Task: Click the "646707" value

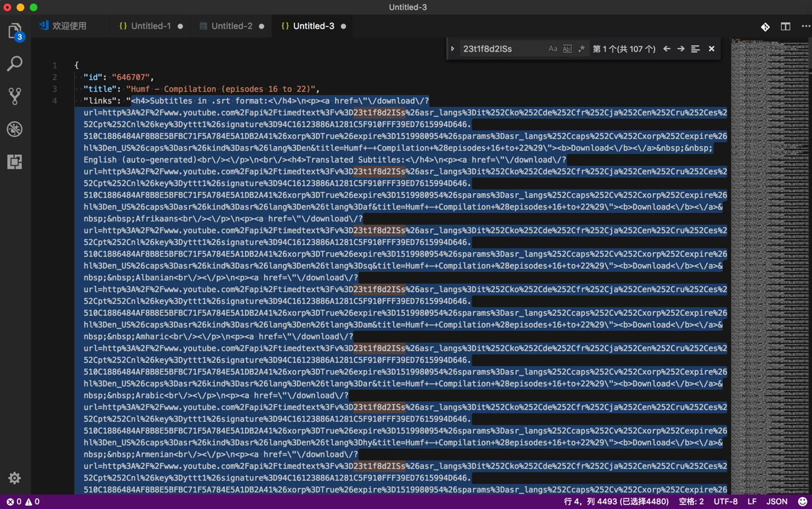Action: pyautogui.click(x=130, y=77)
